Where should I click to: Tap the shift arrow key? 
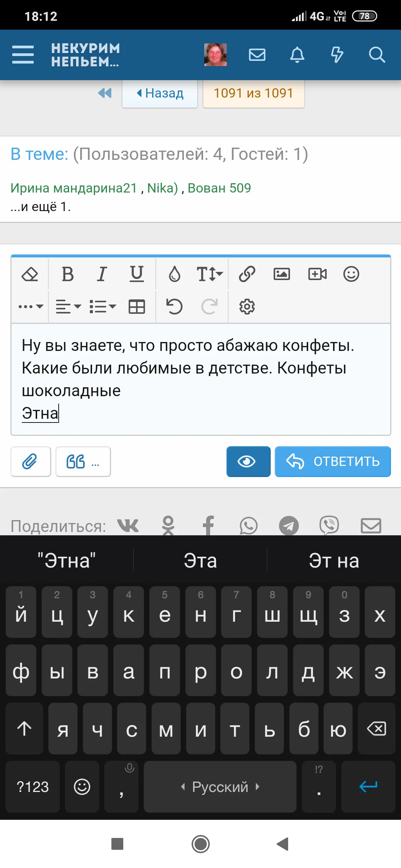point(25,729)
